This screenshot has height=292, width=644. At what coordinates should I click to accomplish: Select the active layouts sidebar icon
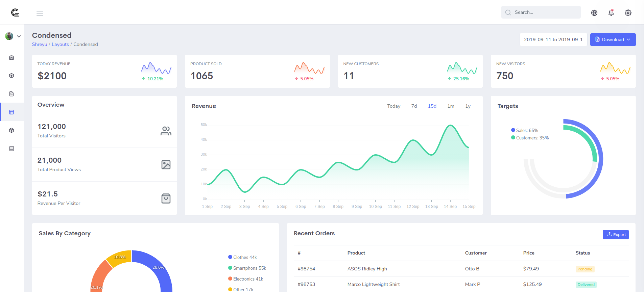point(11,112)
